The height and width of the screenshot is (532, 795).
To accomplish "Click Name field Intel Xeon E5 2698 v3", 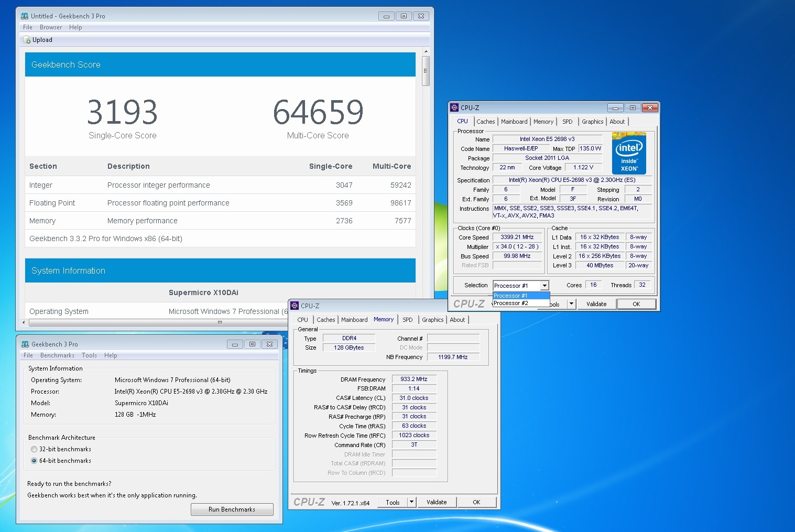I will 547,139.
